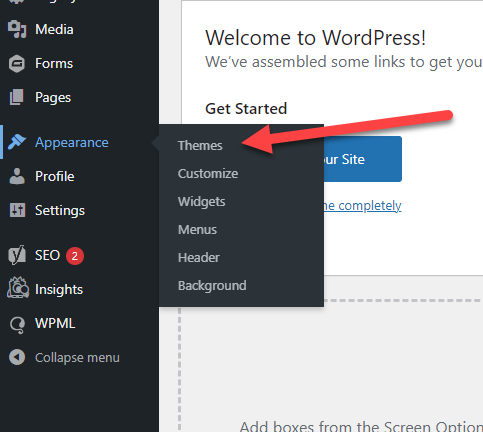Click the Welcome to WordPress! heading
The width and height of the screenshot is (483, 432).
pyautogui.click(x=316, y=38)
